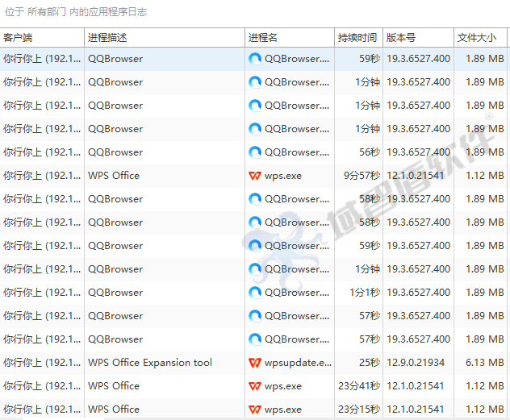Click 1.89 MB in the 1分1秒 row
510x420 pixels.
485,293
